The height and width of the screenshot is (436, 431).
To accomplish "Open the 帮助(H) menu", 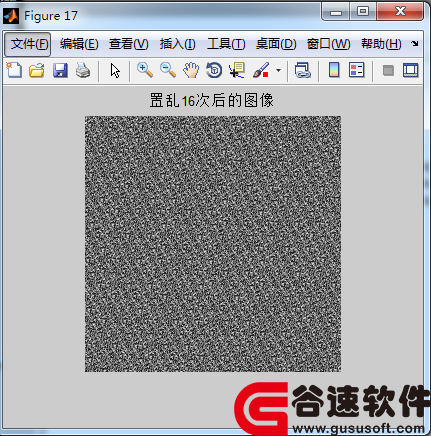I will click(381, 44).
